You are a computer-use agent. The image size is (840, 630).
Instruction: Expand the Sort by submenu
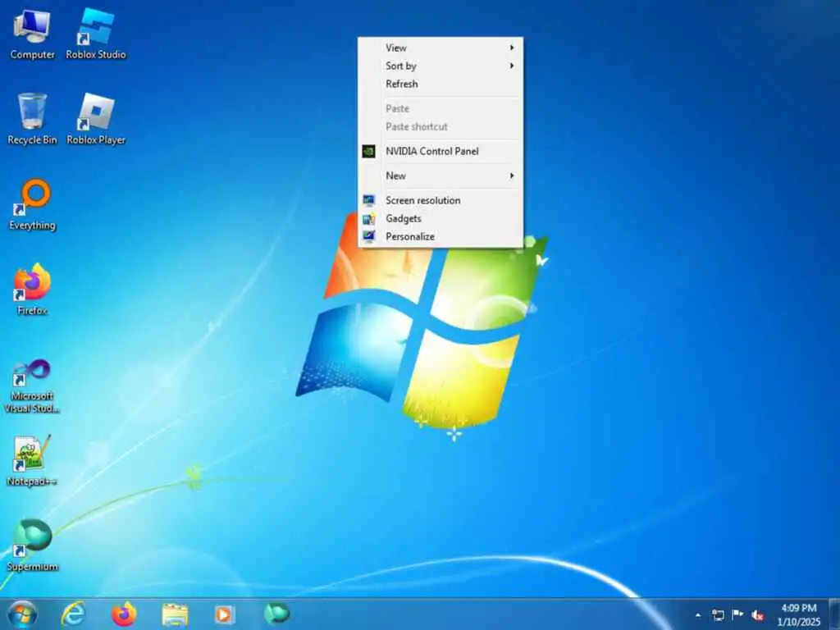tap(441, 66)
